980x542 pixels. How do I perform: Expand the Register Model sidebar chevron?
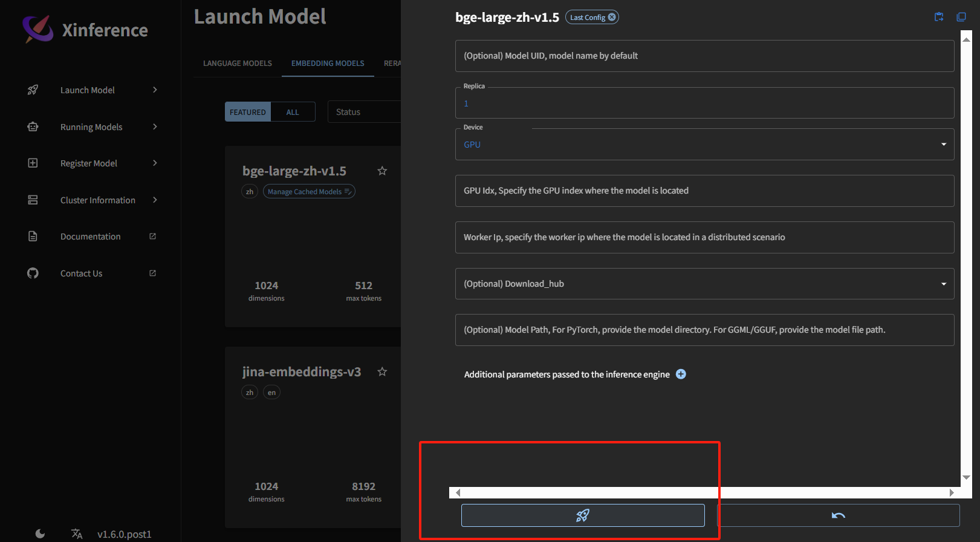(x=155, y=163)
